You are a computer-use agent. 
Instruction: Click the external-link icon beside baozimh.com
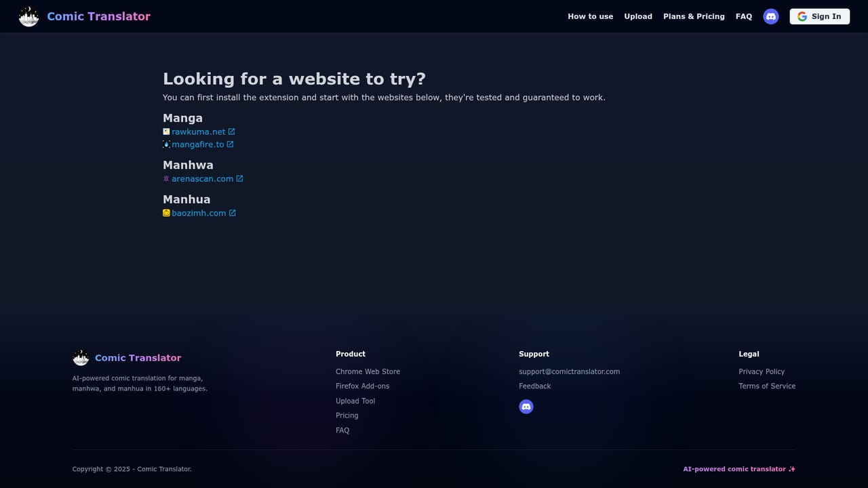pos(232,213)
